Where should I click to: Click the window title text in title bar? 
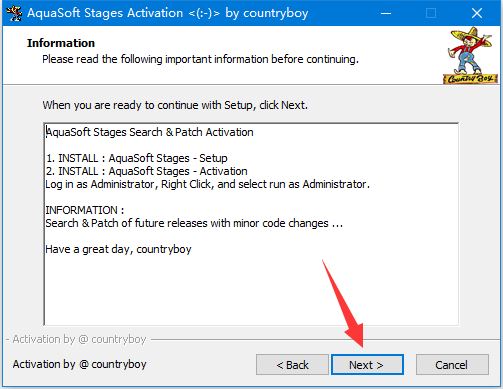point(168,13)
